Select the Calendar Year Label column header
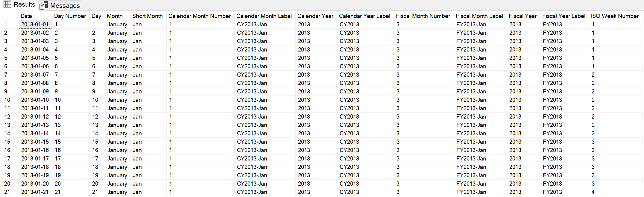Screen dimensions: 644x197 pyautogui.click(x=364, y=16)
